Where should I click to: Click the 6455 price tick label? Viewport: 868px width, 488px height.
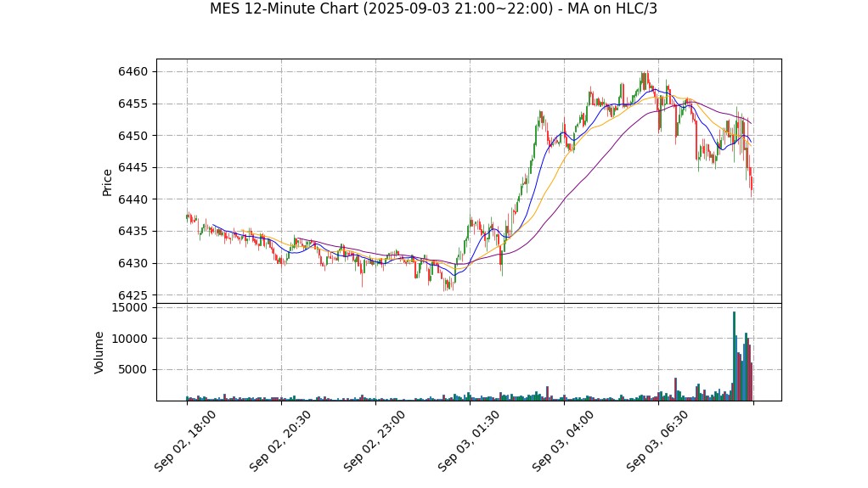(x=132, y=104)
